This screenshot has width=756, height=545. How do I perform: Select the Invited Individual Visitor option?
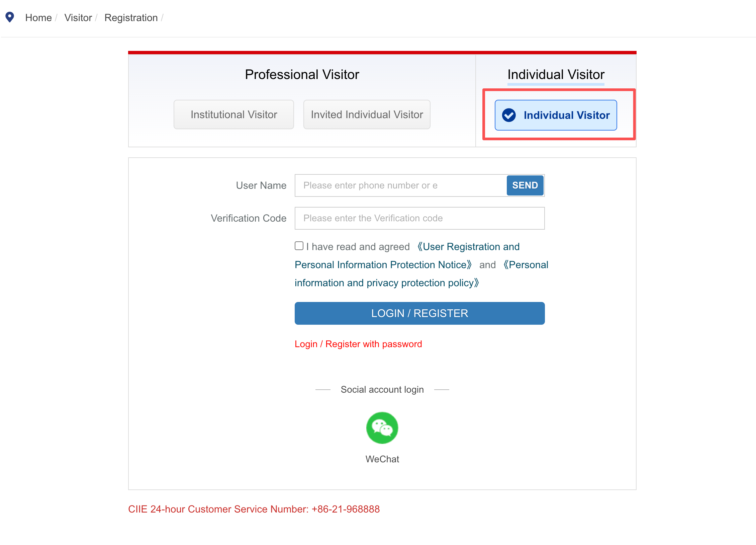pos(367,114)
